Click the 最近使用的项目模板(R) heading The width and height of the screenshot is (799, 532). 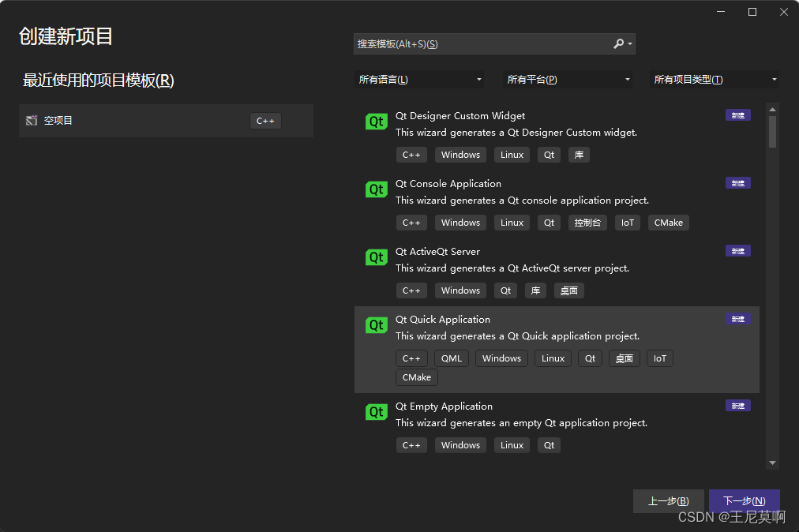click(x=99, y=80)
